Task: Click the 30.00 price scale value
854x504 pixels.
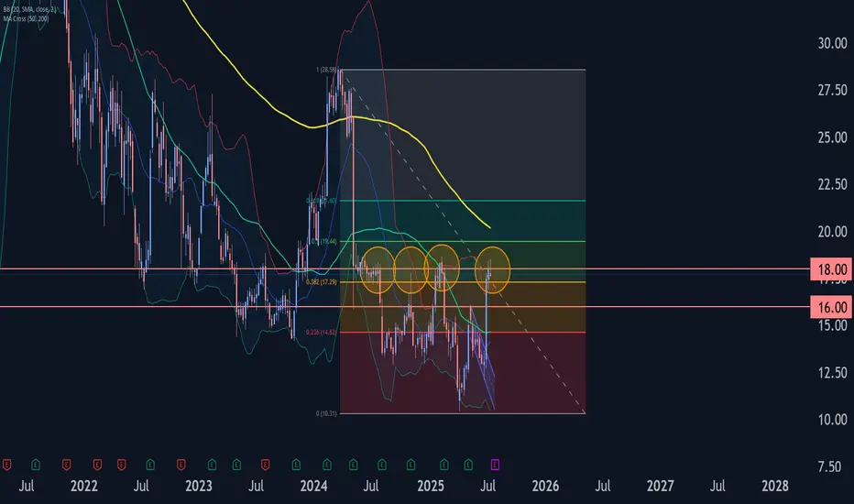Action: click(x=832, y=43)
